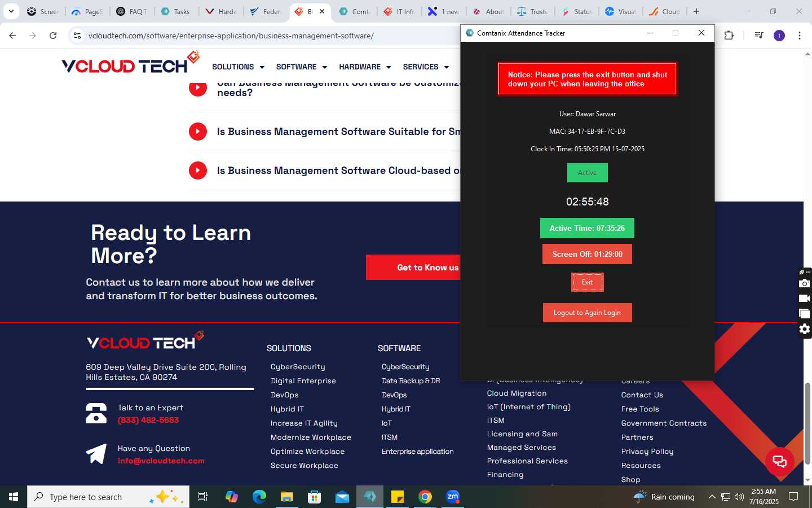
Task: Open the SOLUTIONS dropdown menu
Action: [x=238, y=67]
